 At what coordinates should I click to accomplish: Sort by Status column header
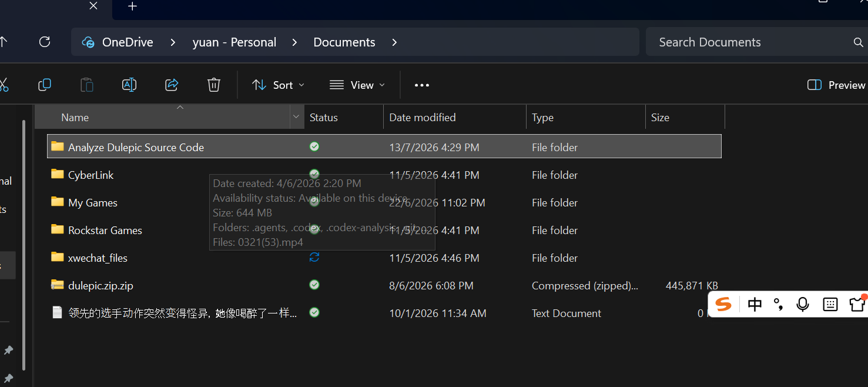tap(344, 117)
